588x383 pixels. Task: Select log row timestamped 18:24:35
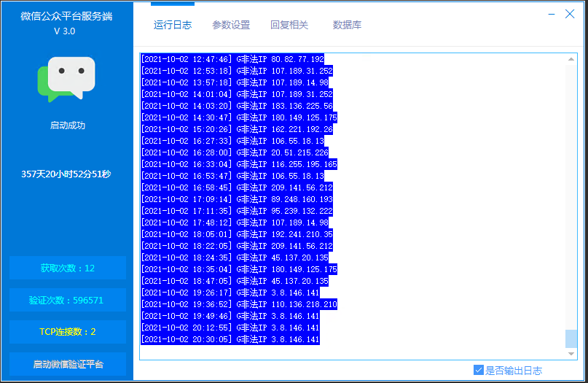235,258
